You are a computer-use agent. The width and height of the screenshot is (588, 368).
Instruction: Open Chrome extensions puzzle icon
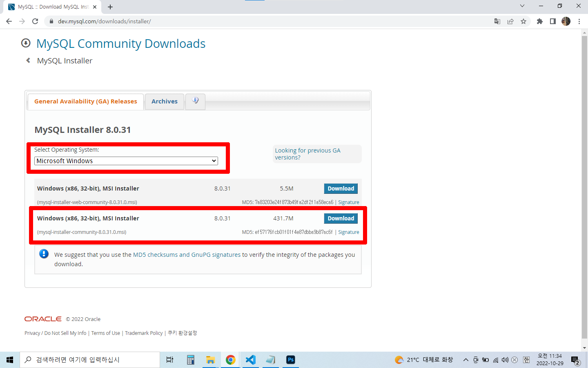(540, 21)
